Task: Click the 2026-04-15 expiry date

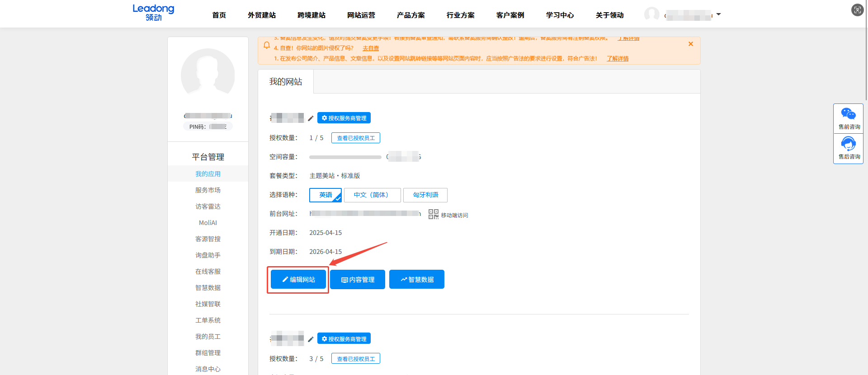Action: pos(325,252)
